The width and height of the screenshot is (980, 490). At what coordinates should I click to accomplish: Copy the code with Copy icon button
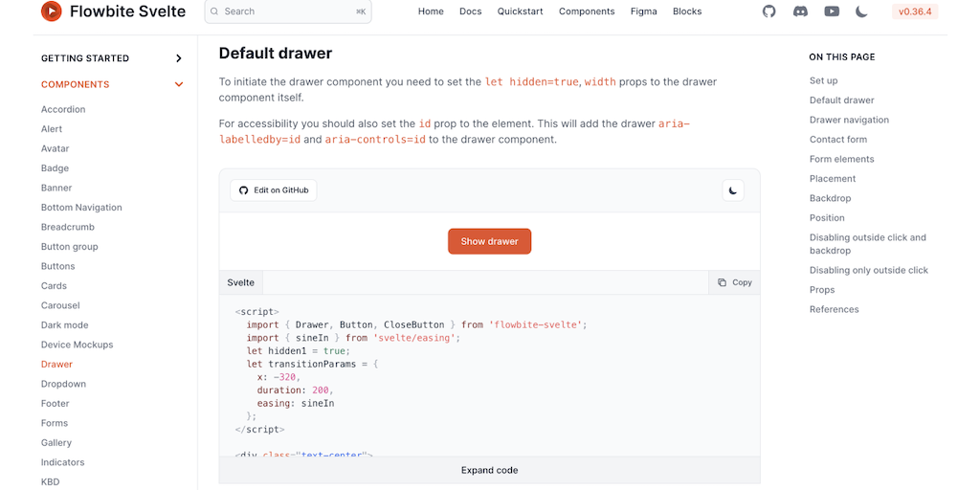(x=734, y=282)
